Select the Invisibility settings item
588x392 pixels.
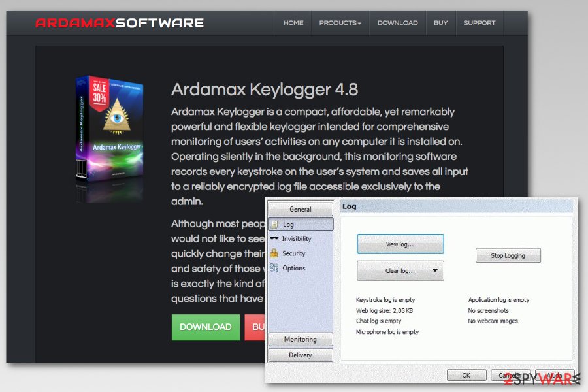click(296, 238)
